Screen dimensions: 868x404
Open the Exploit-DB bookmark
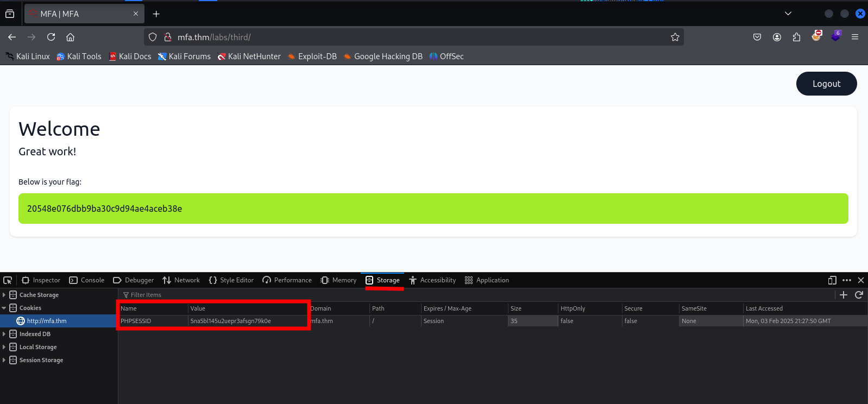tap(312, 56)
